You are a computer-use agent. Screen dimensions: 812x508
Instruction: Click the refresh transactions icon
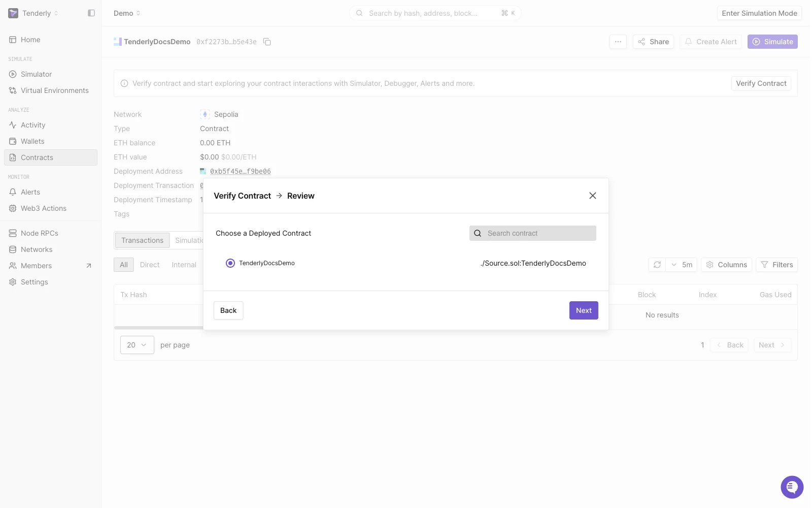pos(657,265)
